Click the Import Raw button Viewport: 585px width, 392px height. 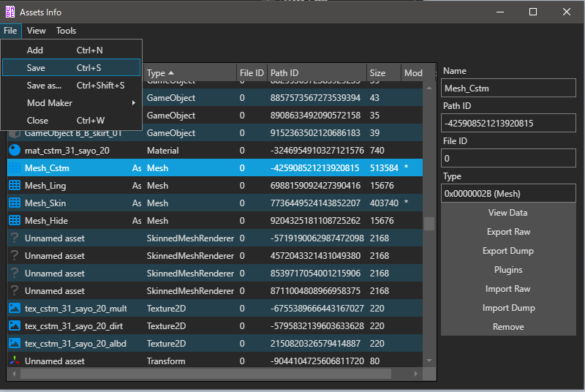508,289
